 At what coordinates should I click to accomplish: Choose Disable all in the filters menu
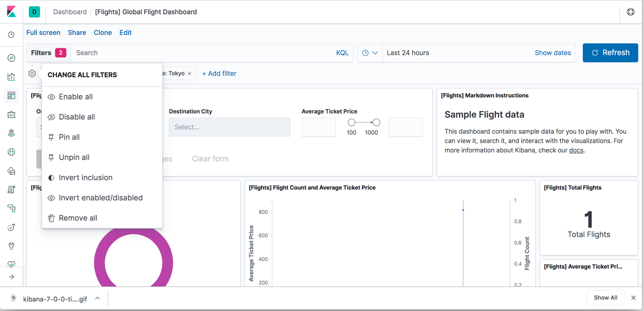pyautogui.click(x=77, y=117)
